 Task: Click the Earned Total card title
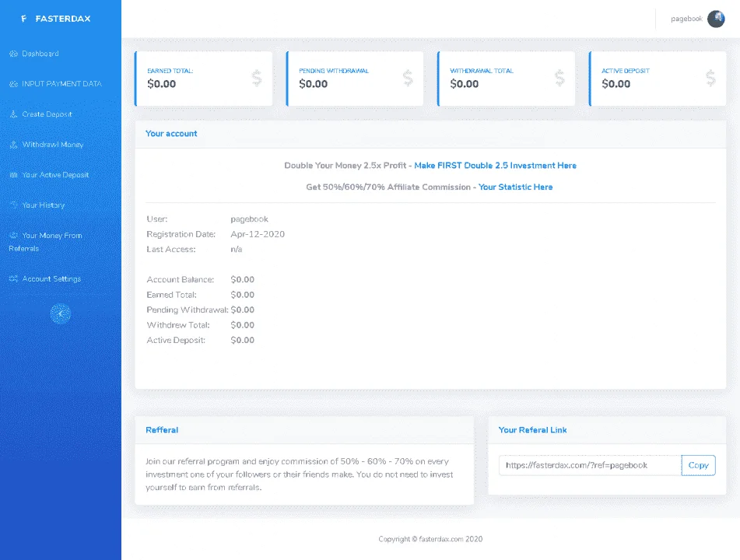(x=170, y=71)
